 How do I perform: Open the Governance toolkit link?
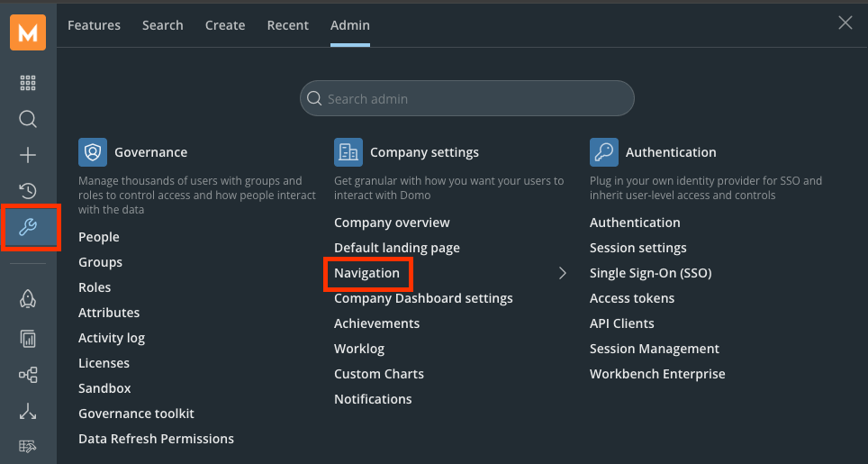pyautogui.click(x=136, y=414)
